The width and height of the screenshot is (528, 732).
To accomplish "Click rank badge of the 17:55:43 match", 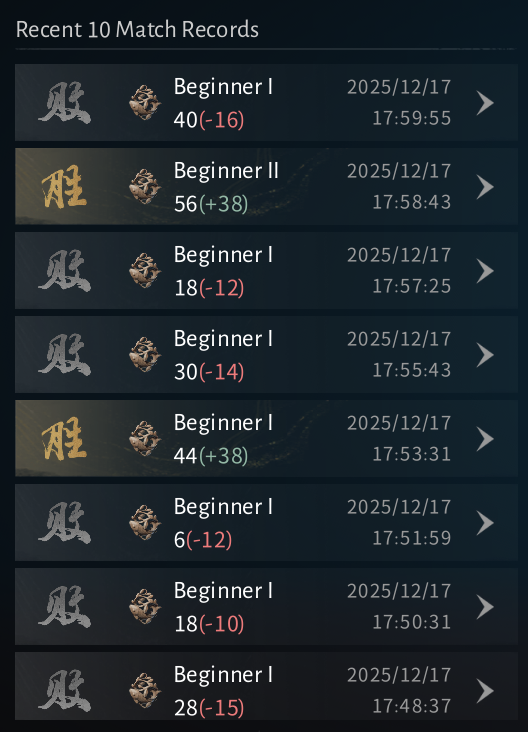I will click(145, 355).
